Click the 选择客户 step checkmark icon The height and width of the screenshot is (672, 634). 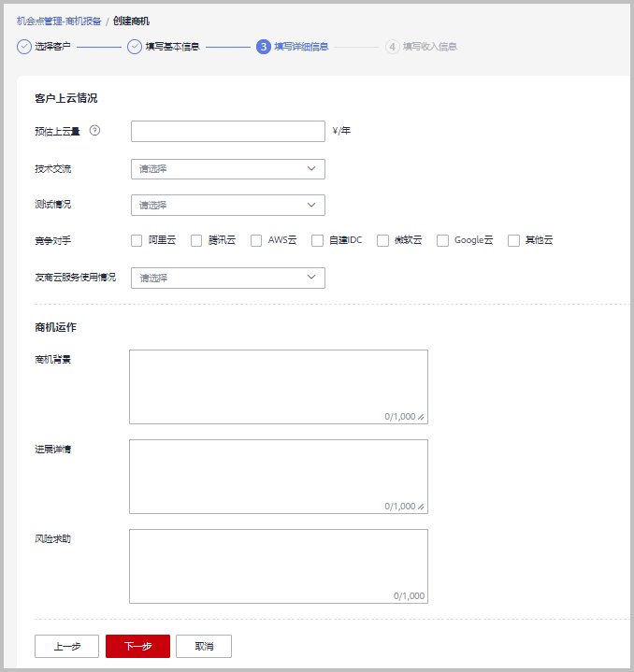[x=24, y=47]
